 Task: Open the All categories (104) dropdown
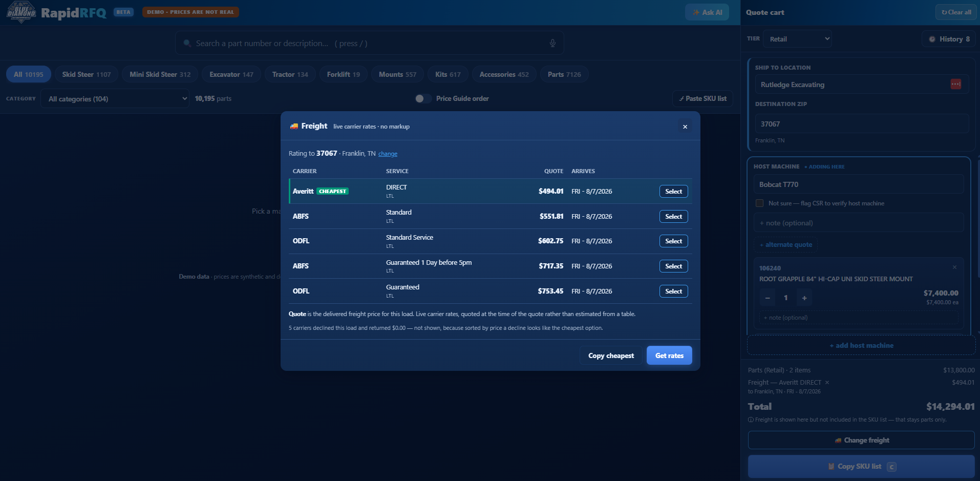click(x=115, y=99)
